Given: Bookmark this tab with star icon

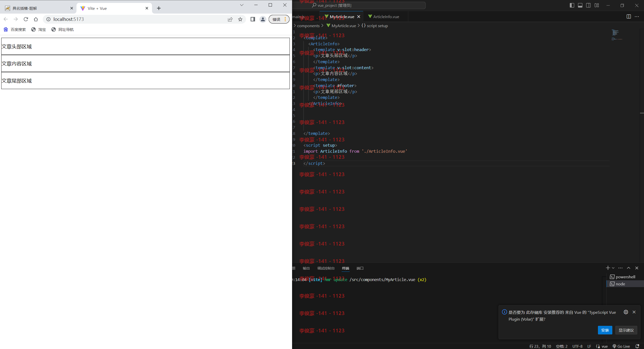Looking at the screenshot, I should [240, 19].
